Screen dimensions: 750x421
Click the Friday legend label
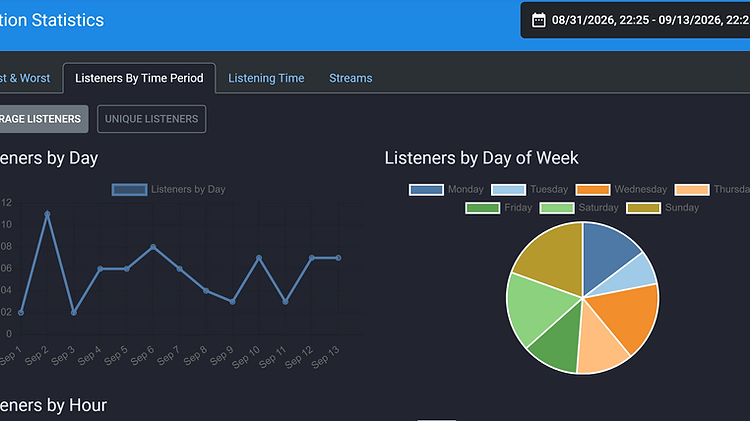(x=518, y=208)
